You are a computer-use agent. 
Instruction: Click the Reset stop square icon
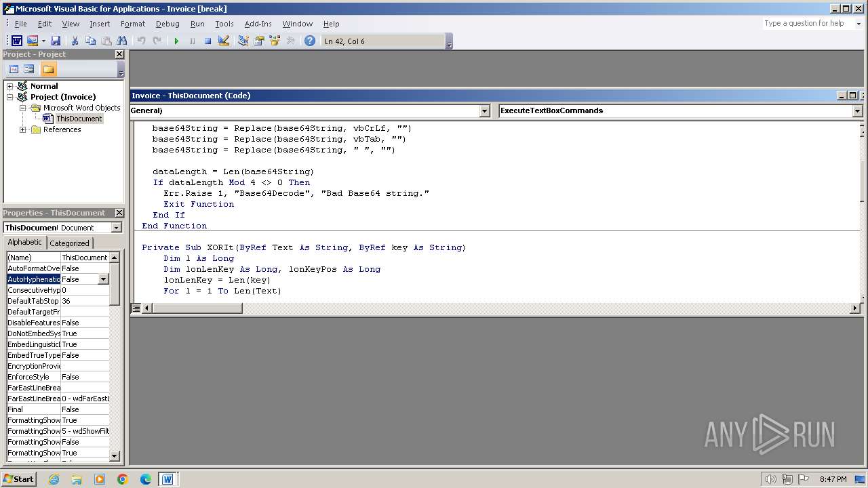(208, 41)
